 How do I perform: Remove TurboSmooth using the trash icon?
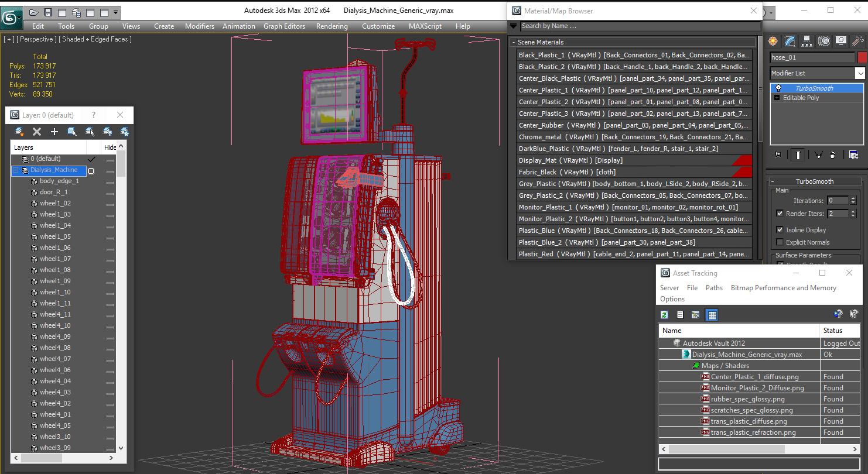pos(833,155)
